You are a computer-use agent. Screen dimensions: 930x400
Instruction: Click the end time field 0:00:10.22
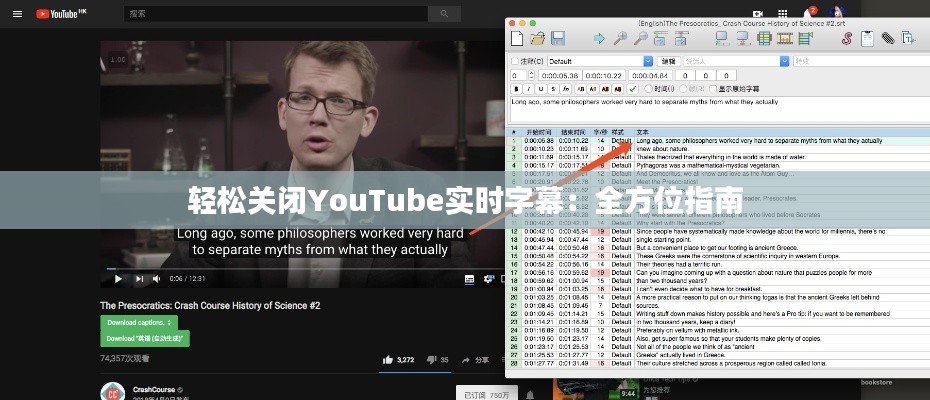[604, 75]
